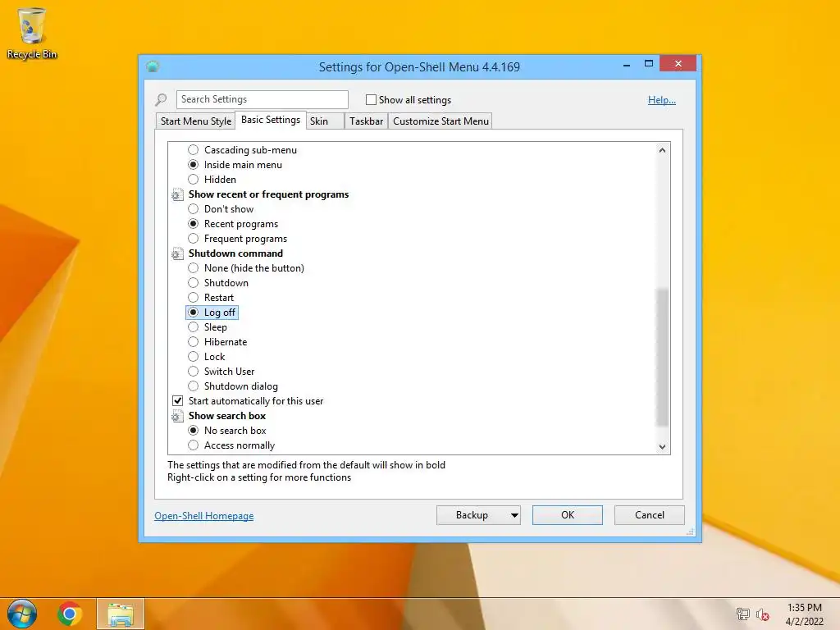Click the Shutdown command heading
Viewport: 840px width, 630px height.
click(235, 253)
